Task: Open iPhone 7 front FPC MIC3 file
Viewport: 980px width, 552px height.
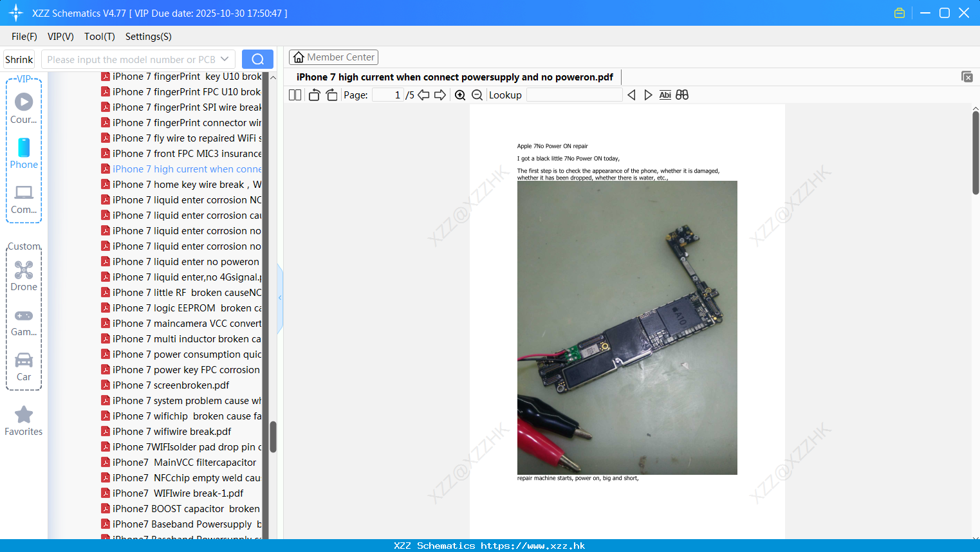Action: (181, 154)
